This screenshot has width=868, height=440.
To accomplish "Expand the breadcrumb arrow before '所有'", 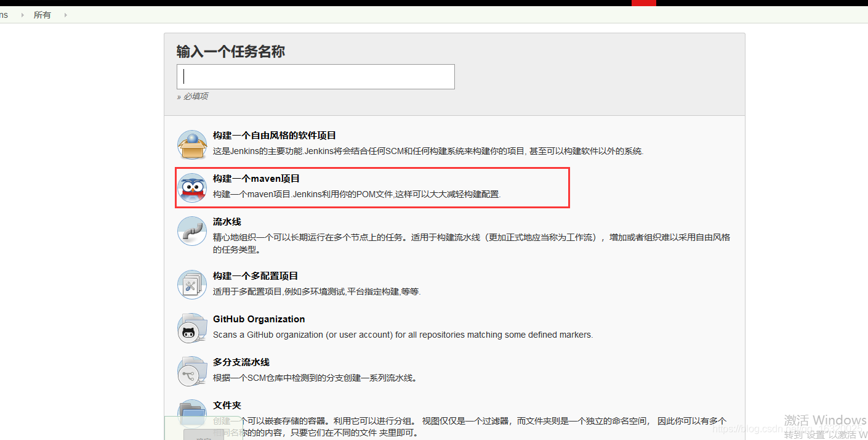I will [23, 15].
